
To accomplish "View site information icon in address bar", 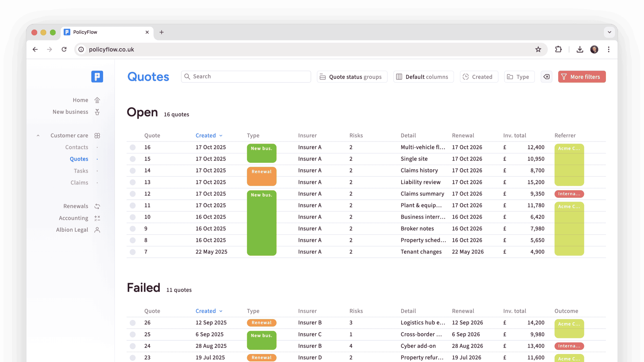I will click(81, 49).
